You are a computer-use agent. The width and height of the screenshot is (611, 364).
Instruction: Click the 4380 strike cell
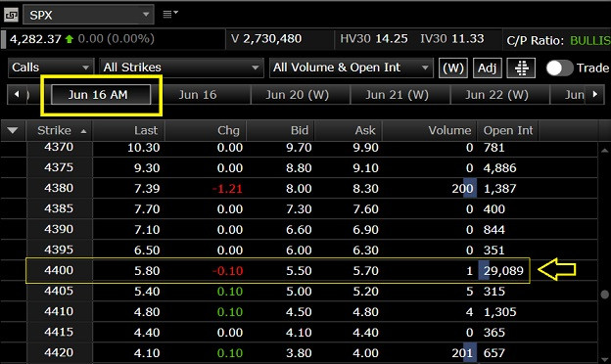point(59,188)
